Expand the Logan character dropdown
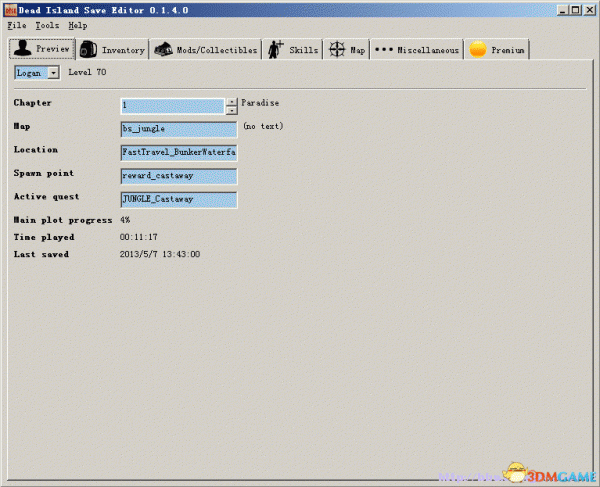 54,72
